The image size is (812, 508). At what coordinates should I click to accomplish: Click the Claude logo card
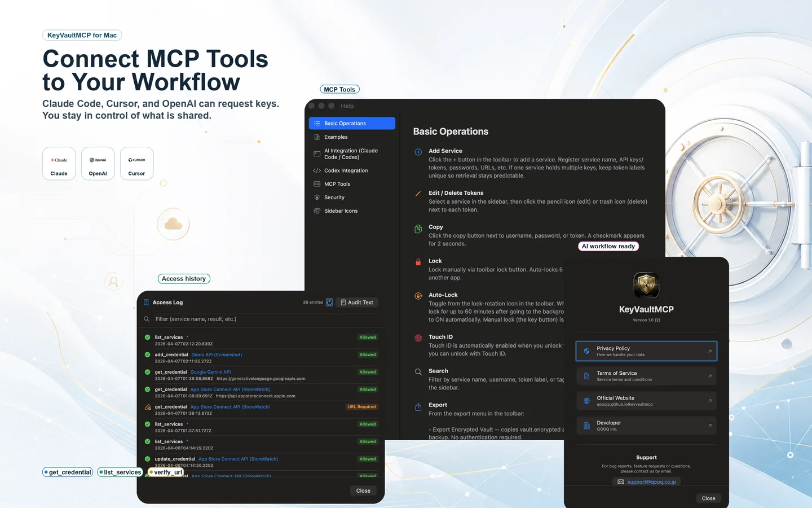59,164
